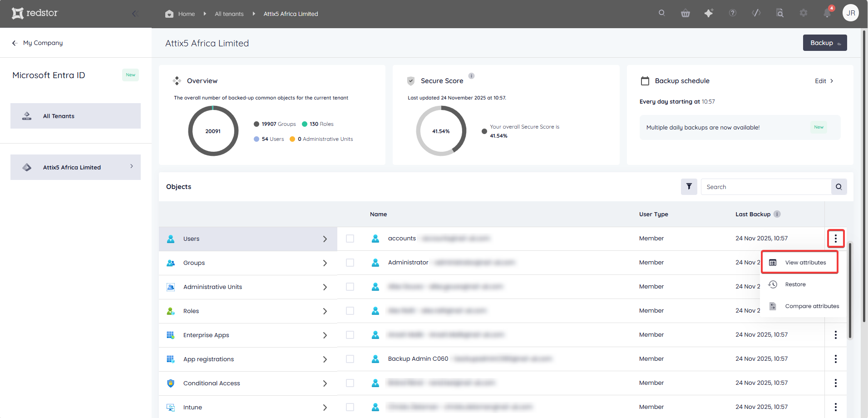This screenshot has width=868, height=418.
Task: Click the Secure Score info icon
Action: (x=472, y=76)
